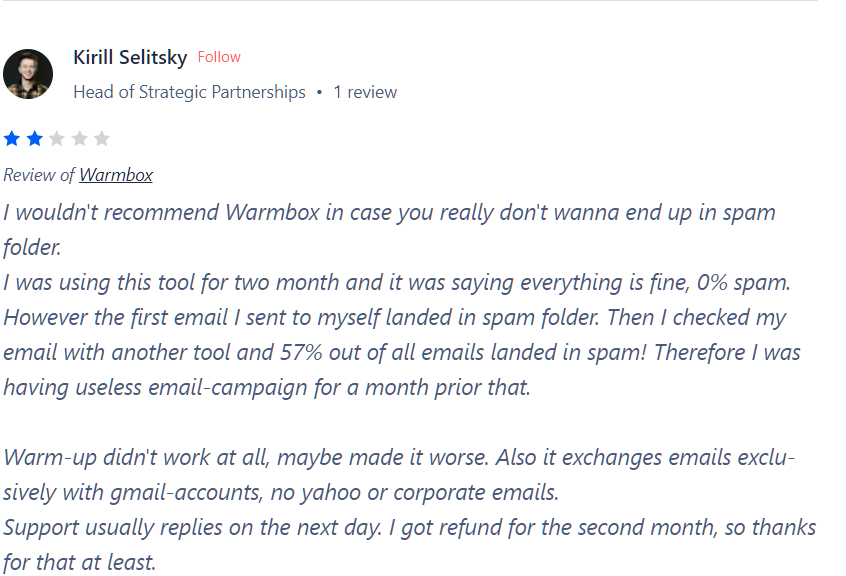Click the fourth gray rating star
This screenshot has width=846, height=576.
pyautogui.click(x=79, y=139)
